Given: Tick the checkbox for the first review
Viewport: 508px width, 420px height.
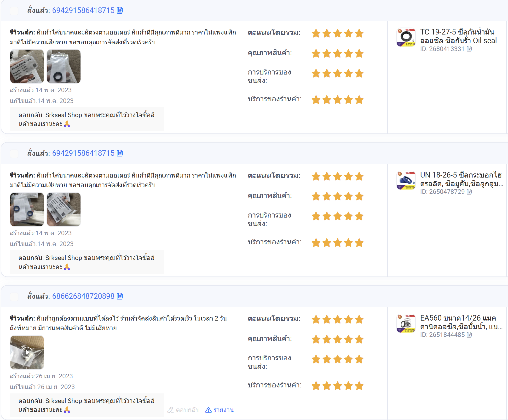Looking at the screenshot, I should [14, 11].
